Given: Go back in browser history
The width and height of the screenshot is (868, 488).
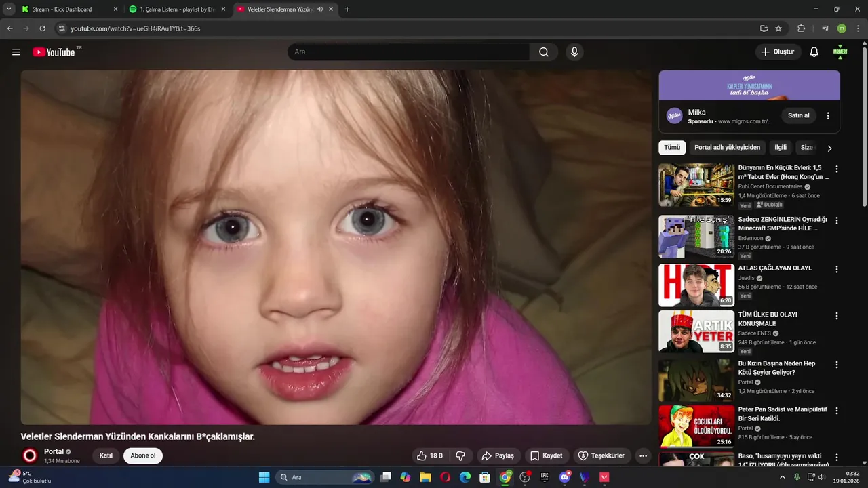Looking at the screenshot, I should coord(9,28).
